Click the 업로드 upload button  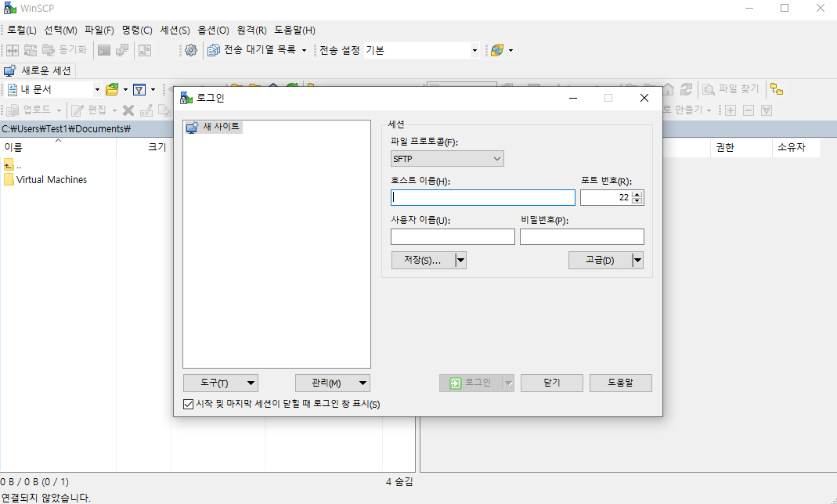pyautogui.click(x=34, y=110)
